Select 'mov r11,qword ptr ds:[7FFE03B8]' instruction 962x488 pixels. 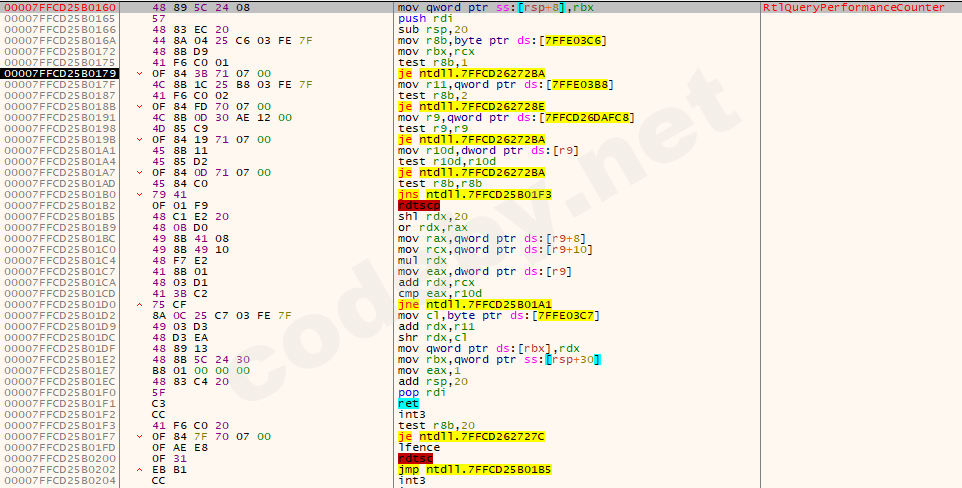[505, 85]
